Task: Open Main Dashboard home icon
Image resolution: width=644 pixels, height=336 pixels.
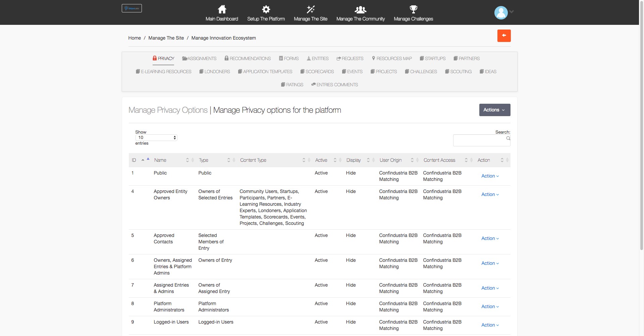Action: [222, 9]
